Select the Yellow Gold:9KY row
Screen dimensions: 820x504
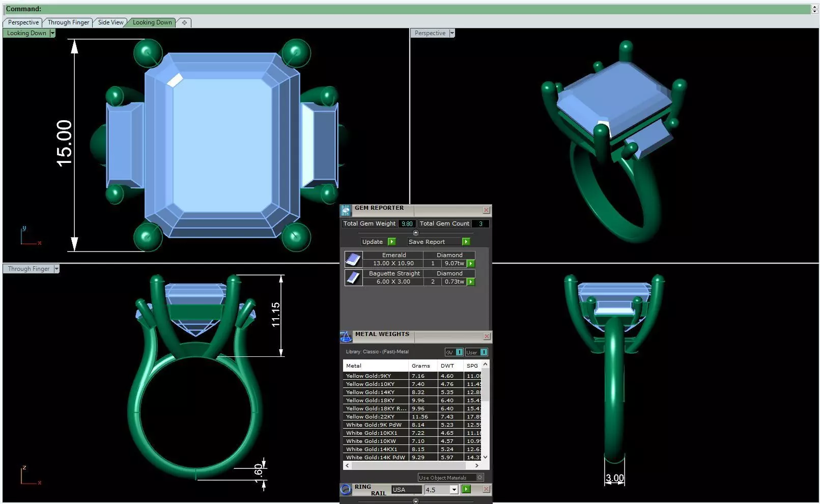pyautogui.click(x=412, y=376)
